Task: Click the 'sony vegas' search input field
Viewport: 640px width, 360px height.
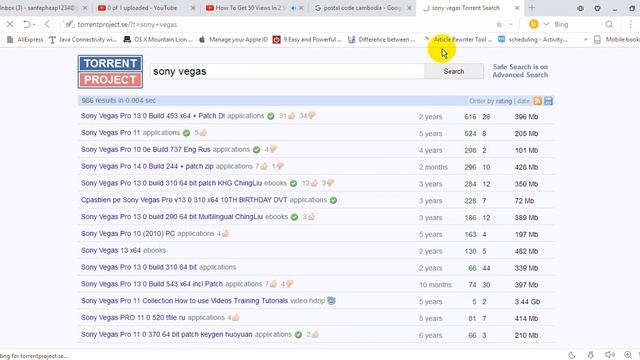Action: coord(287,71)
